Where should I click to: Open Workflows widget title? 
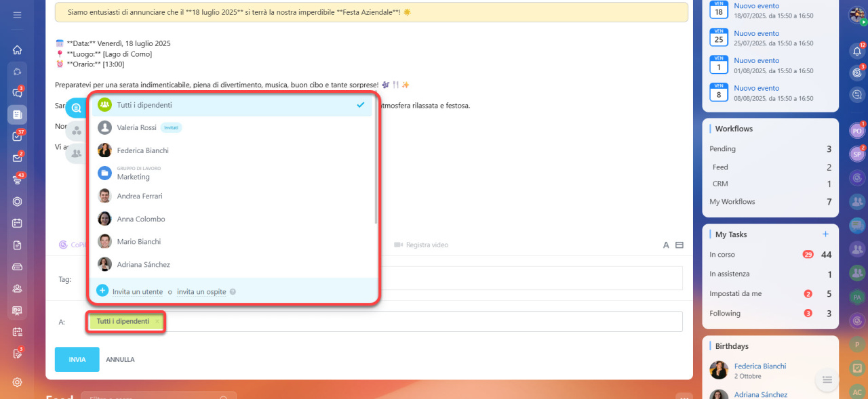[734, 129]
